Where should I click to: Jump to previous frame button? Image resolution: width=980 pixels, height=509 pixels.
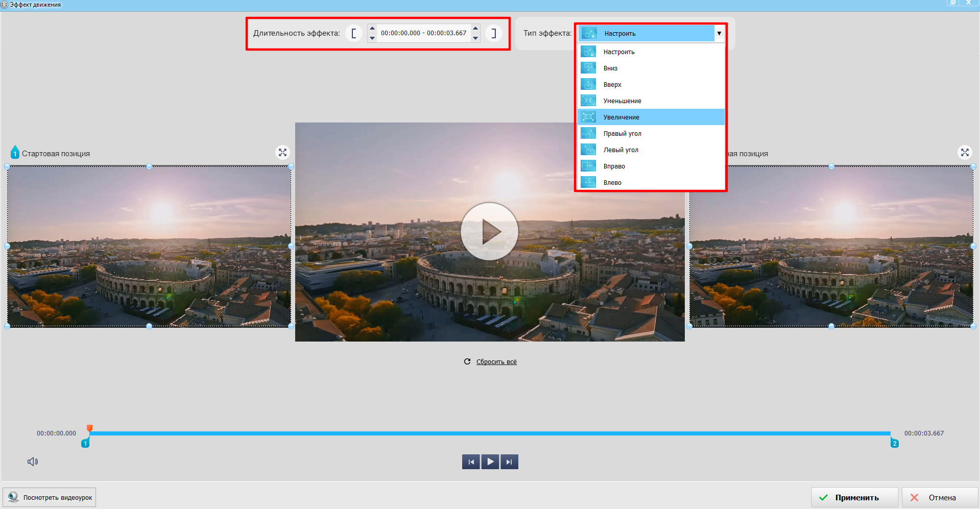click(x=471, y=462)
